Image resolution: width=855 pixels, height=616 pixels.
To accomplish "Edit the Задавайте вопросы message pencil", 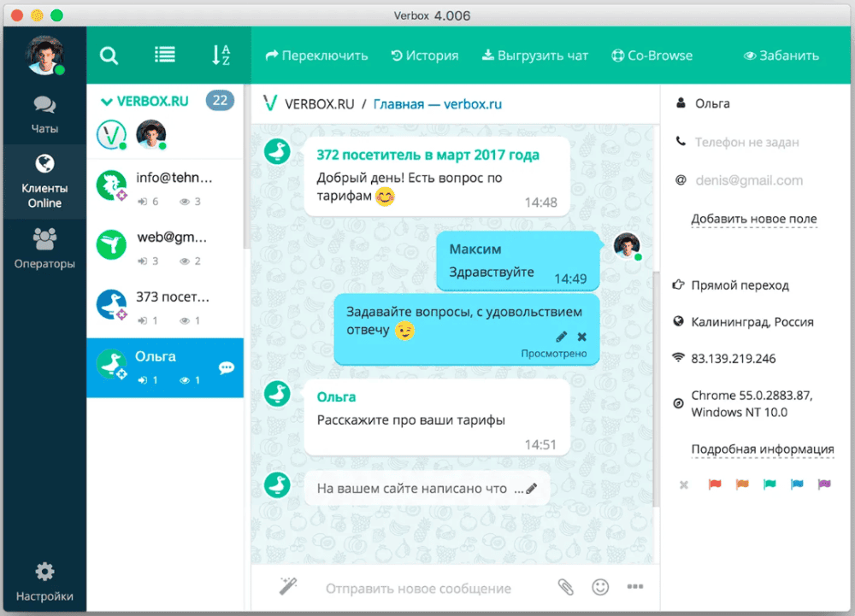I will [x=561, y=337].
